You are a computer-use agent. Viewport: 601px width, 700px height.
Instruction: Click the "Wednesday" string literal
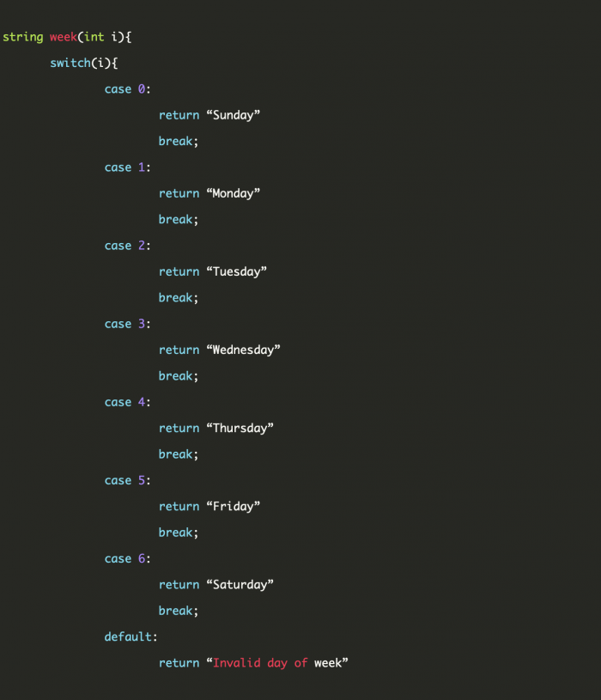(x=243, y=350)
